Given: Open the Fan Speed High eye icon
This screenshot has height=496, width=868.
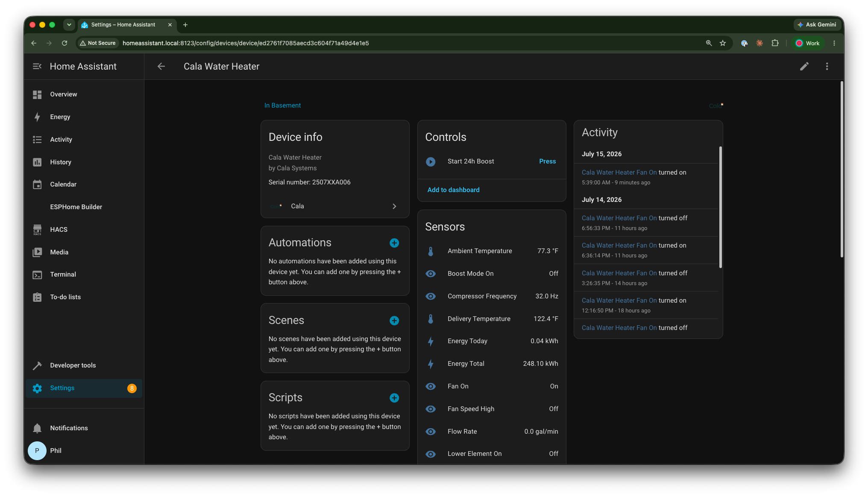Looking at the screenshot, I should click(431, 409).
